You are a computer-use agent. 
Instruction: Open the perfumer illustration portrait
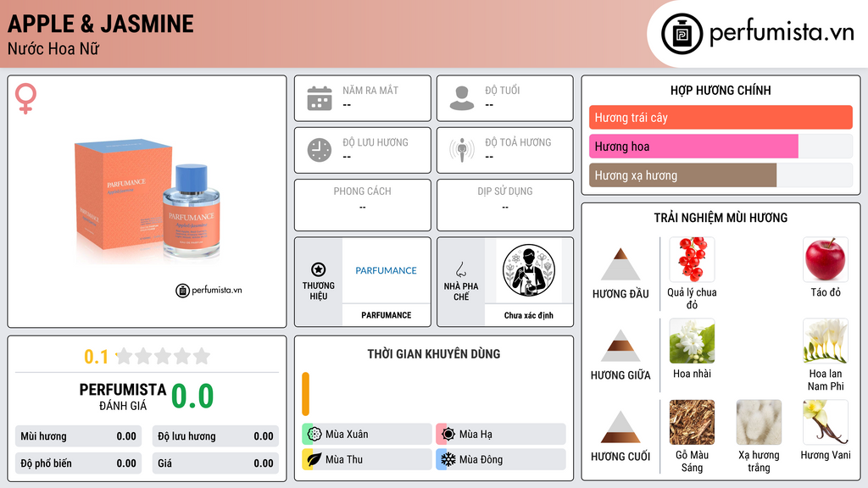[x=529, y=270]
